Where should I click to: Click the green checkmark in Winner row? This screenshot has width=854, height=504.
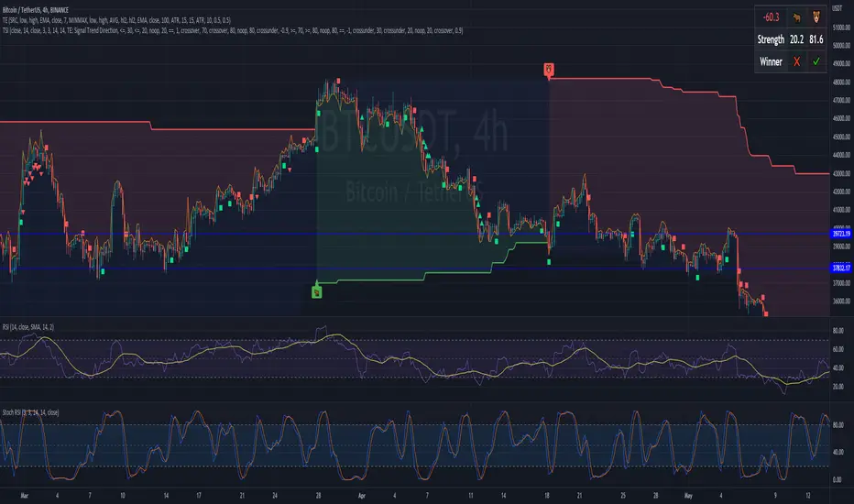(x=816, y=61)
